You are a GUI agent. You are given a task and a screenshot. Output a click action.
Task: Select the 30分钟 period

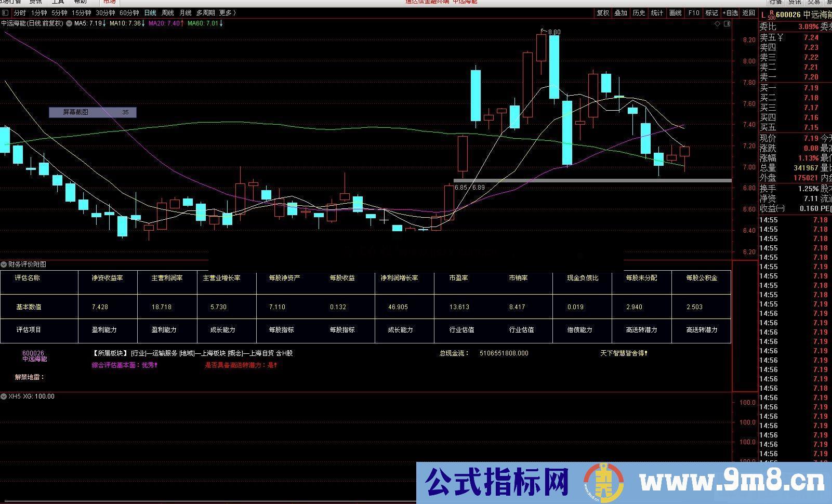coord(105,13)
